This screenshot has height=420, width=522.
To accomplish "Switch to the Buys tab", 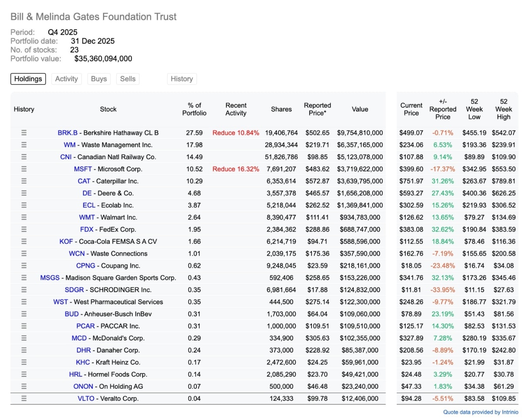I will coord(99,79).
